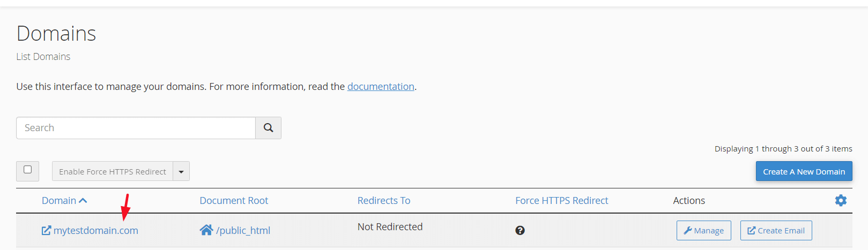Click the home icon next to /public_html
This screenshot has height=250, width=868.
click(x=206, y=230)
